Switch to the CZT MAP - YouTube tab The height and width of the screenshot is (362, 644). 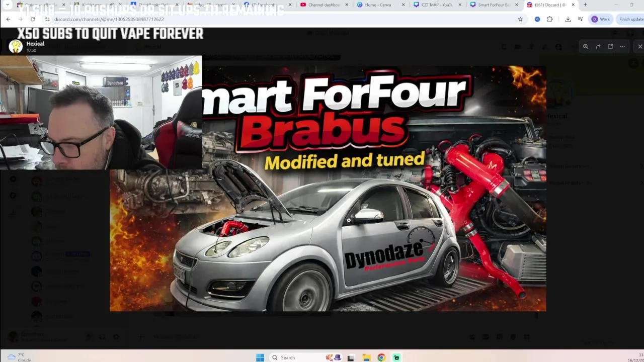pos(437,5)
